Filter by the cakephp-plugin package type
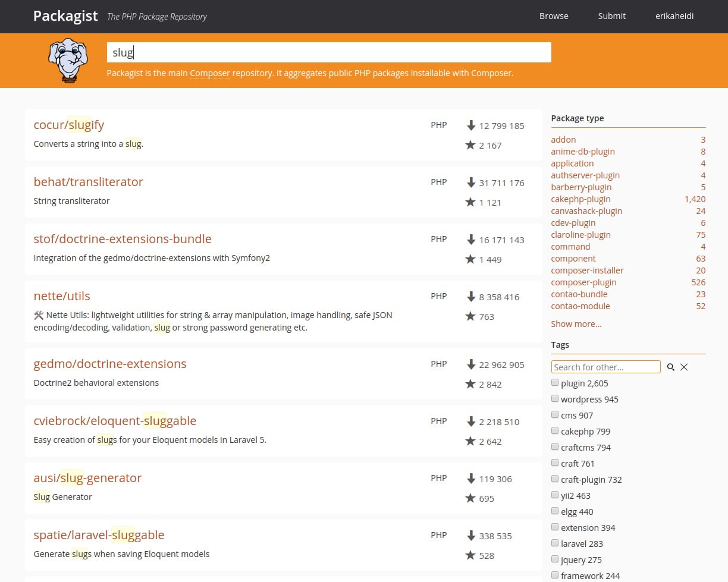 [x=580, y=199]
